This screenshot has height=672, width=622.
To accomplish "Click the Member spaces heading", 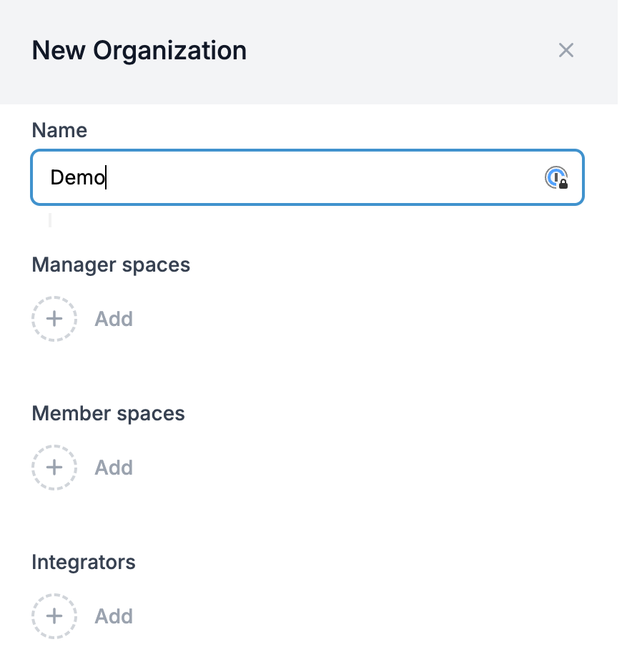I will coord(109,414).
